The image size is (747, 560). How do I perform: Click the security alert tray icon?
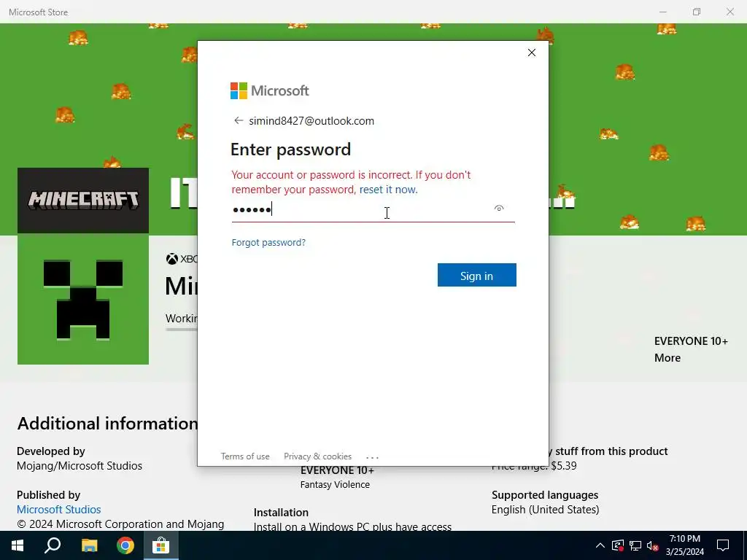click(x=618, y=545)
